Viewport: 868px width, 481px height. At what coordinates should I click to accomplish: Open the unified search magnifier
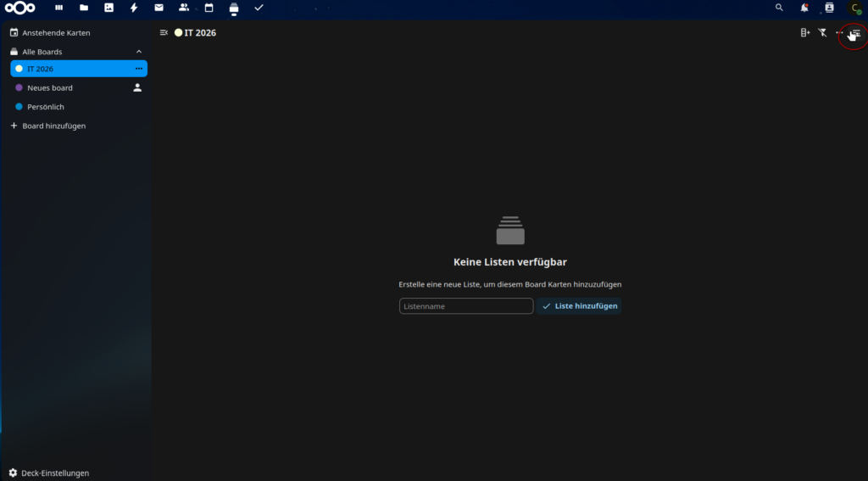779,8
